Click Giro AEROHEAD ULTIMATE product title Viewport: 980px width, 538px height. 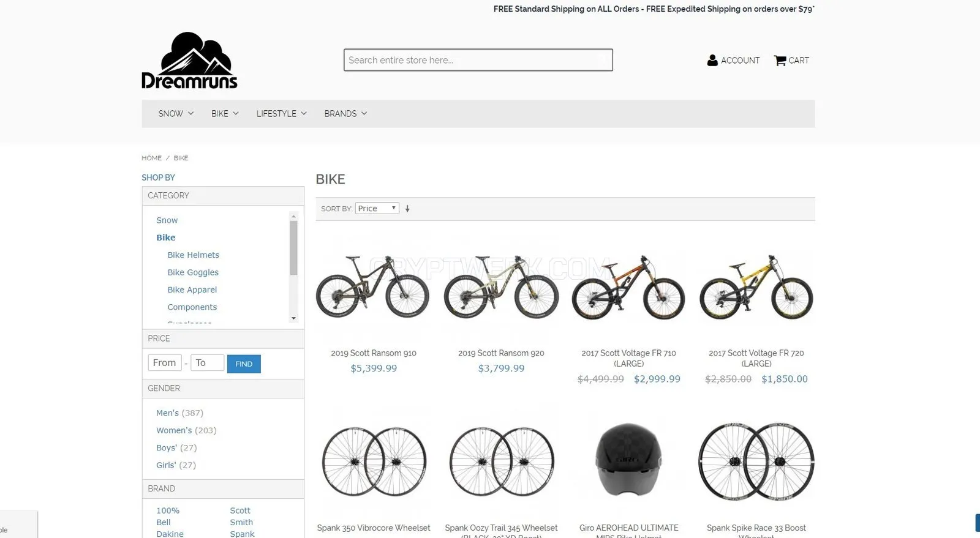[x=629, y=530]
